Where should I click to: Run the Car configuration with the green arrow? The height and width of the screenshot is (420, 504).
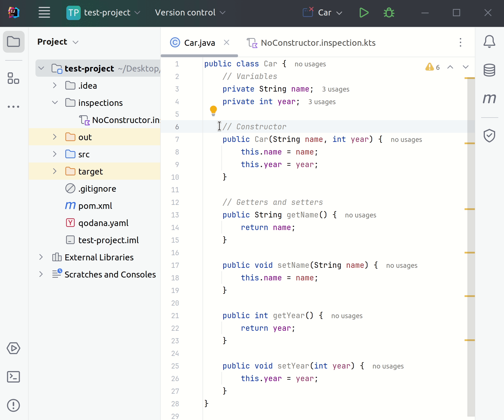[x=364, y=13]
